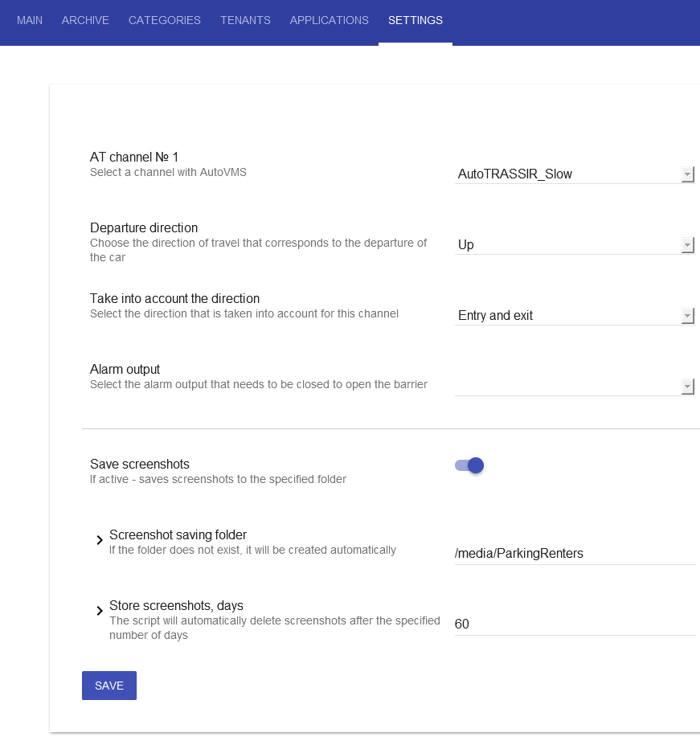Switch to the MAIN tab
The height and width of the screenshot is (737, 700).
(30, 21)
